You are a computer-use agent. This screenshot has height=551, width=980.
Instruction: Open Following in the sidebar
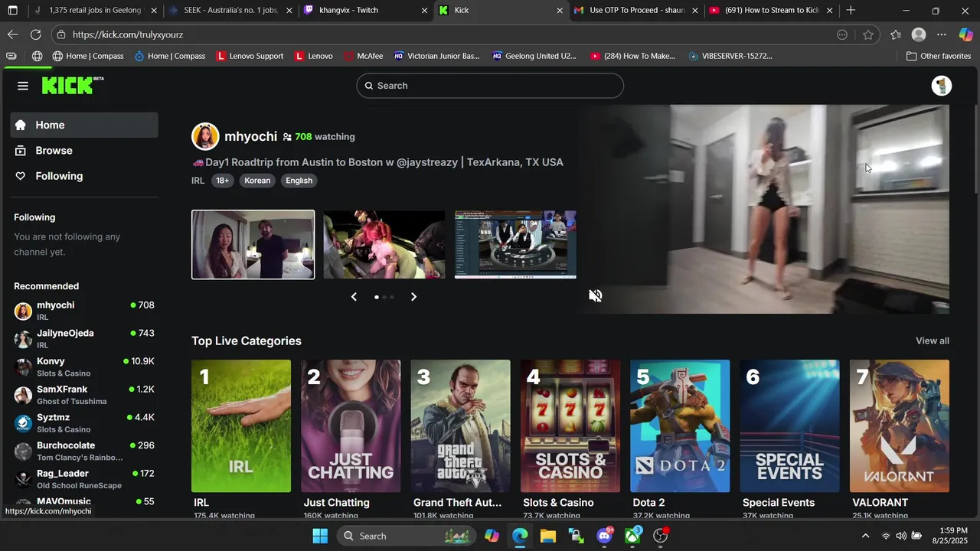(x=84, y=176)
